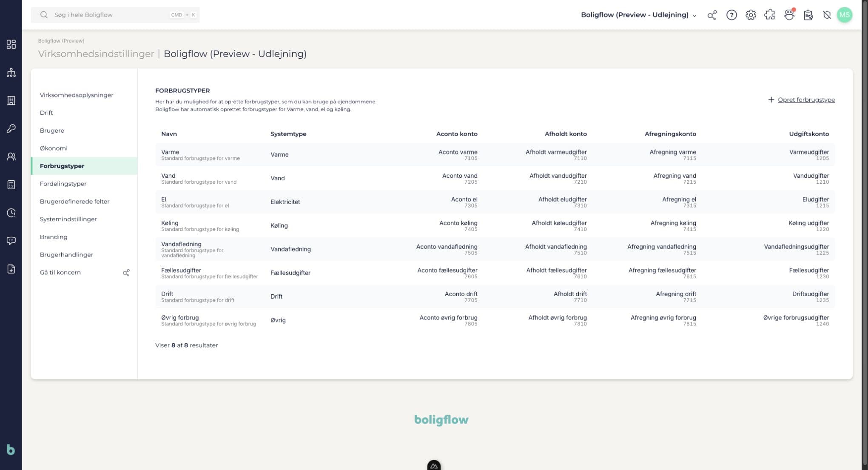This screenshot has height=470, width=868.
Task: Click Gå til koncern link
Action: (x=60, y=272)
